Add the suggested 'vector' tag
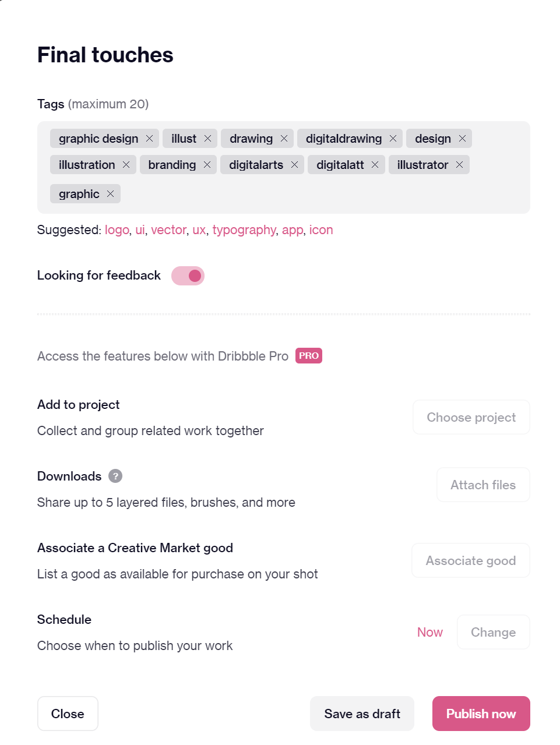 pyautogui.click(x=168, y=230)
